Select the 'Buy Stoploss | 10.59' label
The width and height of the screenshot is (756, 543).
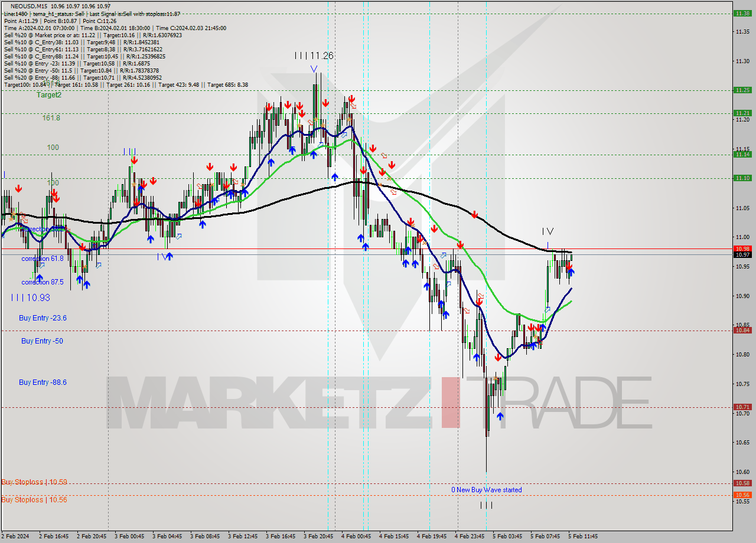[34, 482]
